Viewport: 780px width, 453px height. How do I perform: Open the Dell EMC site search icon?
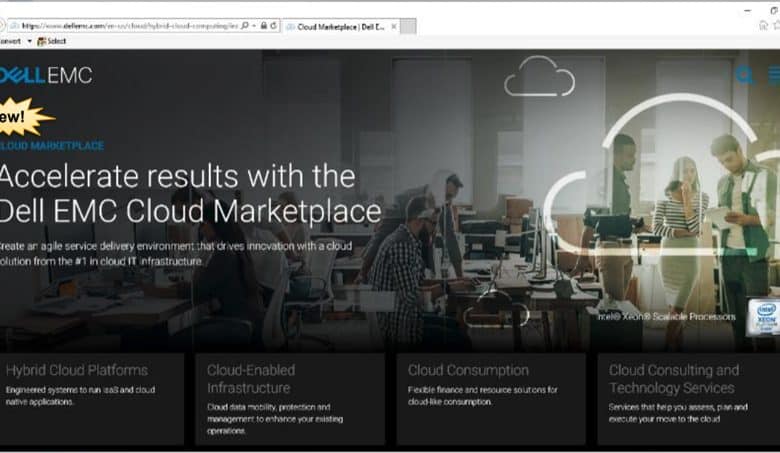coord(744,75)
